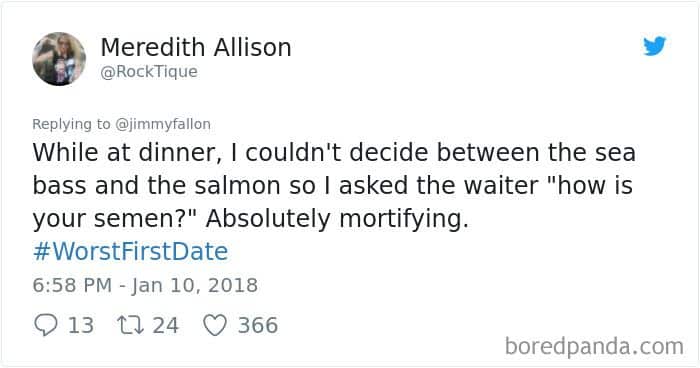
Task: Like the tweet with the heart icon
Action: pyautogui.click(x=215, y=325)
